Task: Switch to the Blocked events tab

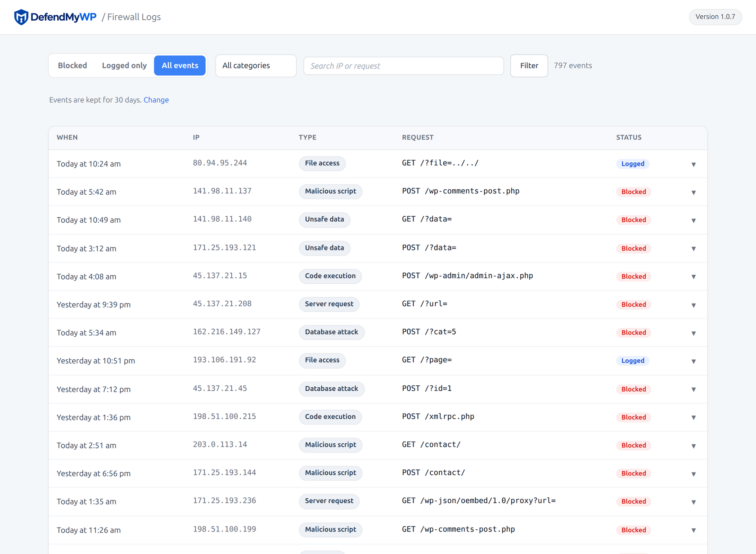Action: [x=72, y=66]
